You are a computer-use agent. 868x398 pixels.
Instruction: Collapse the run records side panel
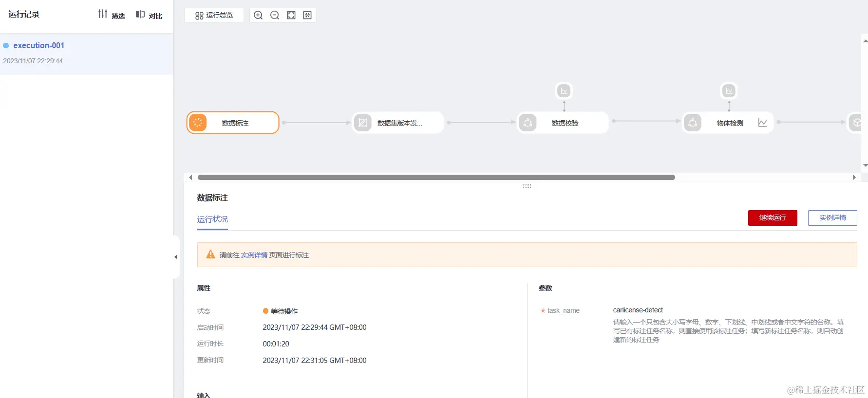pyautogui.click(x=176, y=257)
